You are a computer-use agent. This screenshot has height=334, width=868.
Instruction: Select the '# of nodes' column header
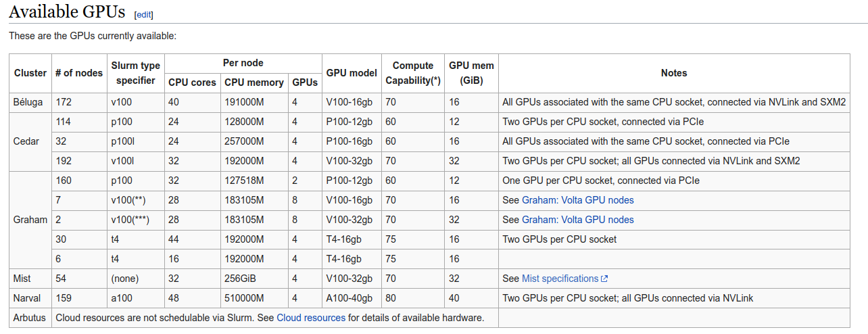79,73
